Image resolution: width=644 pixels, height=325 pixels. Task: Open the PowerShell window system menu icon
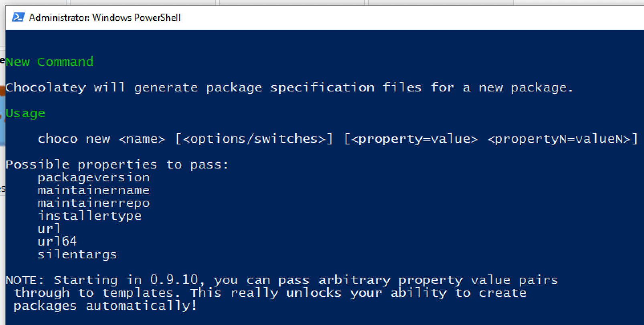click(x=18, y=17)
